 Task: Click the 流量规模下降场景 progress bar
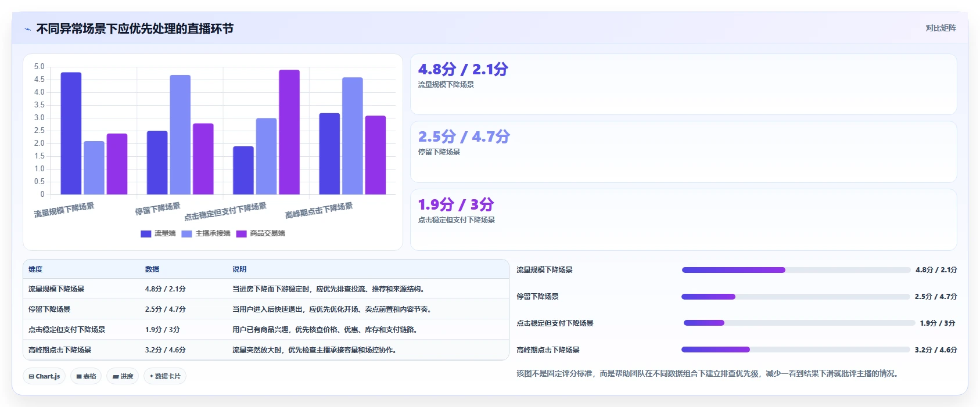tap(796, 270)
